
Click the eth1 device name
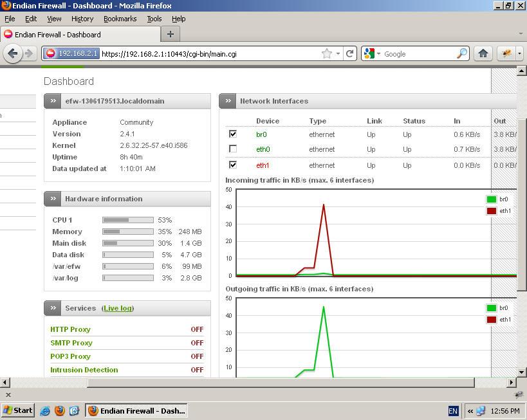tap(263, 165)
